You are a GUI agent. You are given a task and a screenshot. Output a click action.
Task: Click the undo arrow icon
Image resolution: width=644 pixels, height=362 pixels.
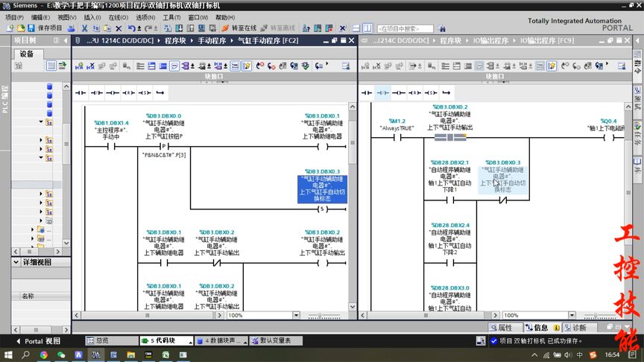[131, 28]
